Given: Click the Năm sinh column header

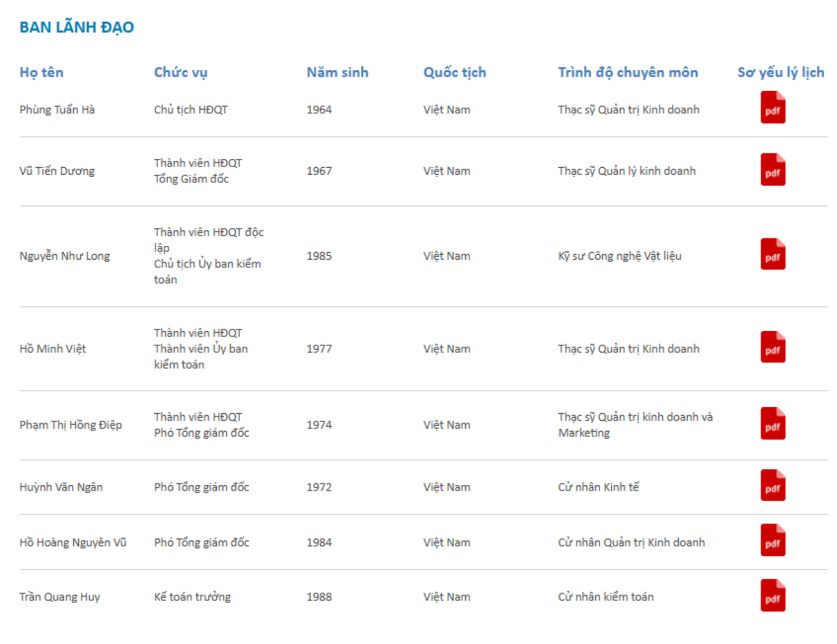Looking at the screenshot, I should (x=338, y=72).
